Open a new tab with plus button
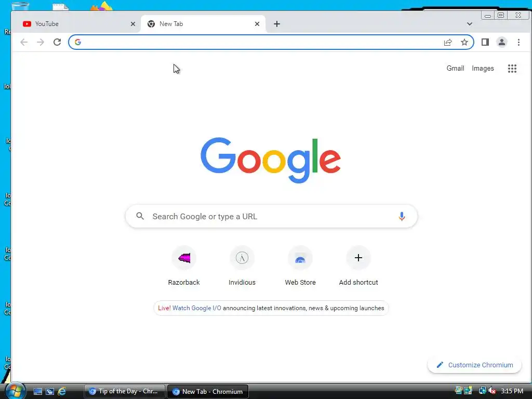The image size is (532, 399). (277, 24)
